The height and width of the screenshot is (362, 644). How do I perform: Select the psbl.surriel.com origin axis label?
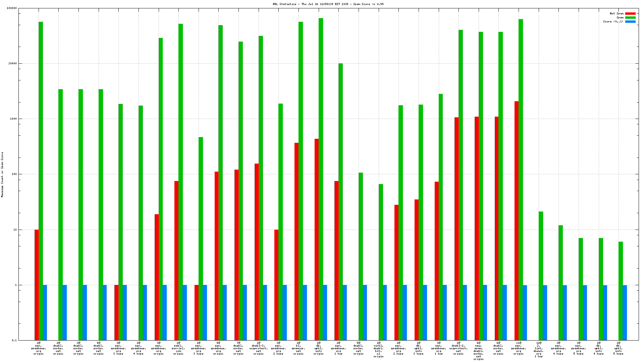(178, 348)
